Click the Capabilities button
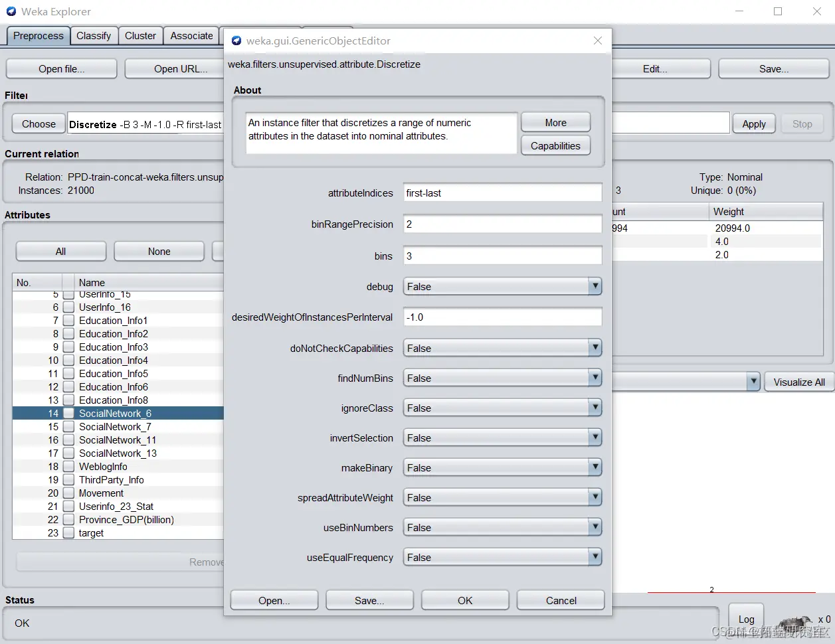Viewport: 835px width, 644px height. pos(556,146)
